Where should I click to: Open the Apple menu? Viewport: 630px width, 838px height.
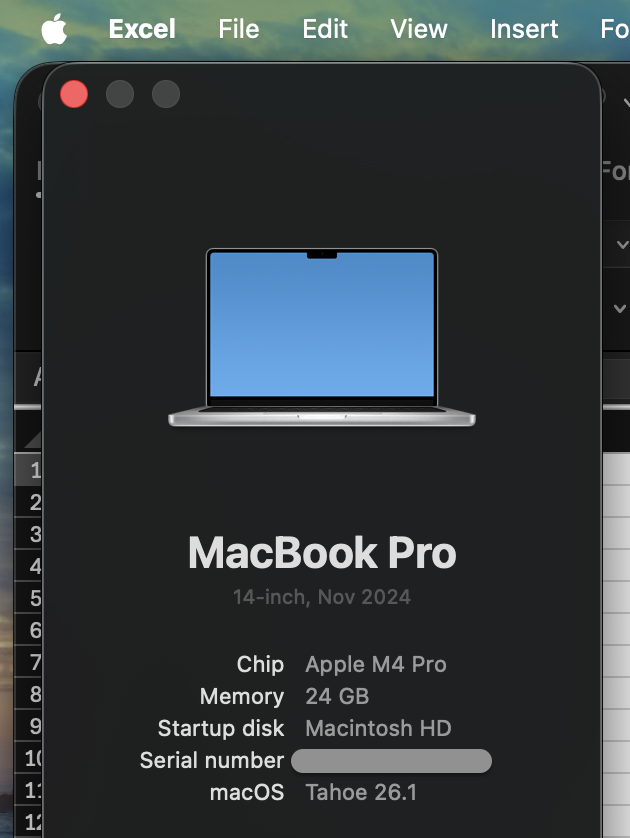point(55,29)
